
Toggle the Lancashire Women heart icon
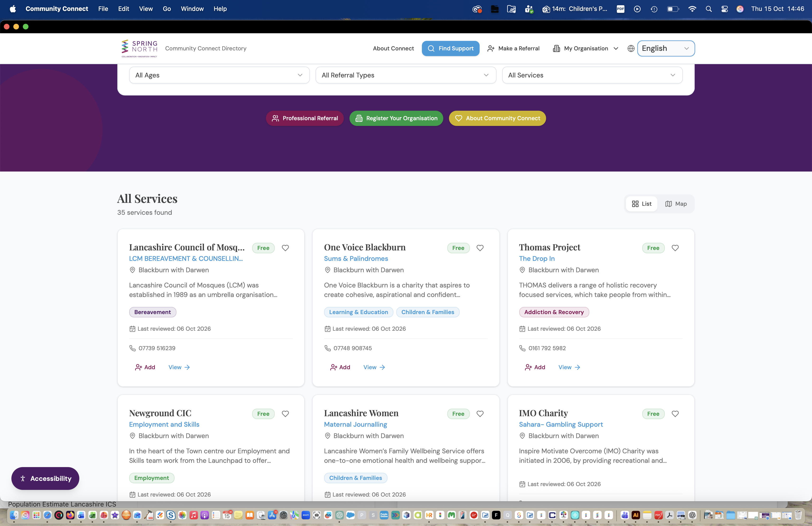[480, 414]
